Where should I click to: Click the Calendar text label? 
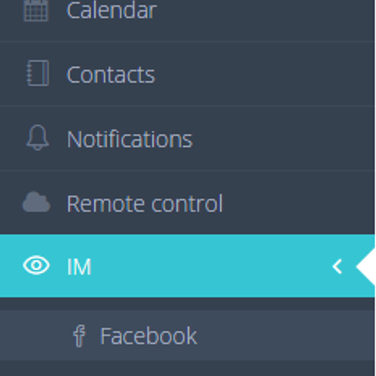pos(112,11)
